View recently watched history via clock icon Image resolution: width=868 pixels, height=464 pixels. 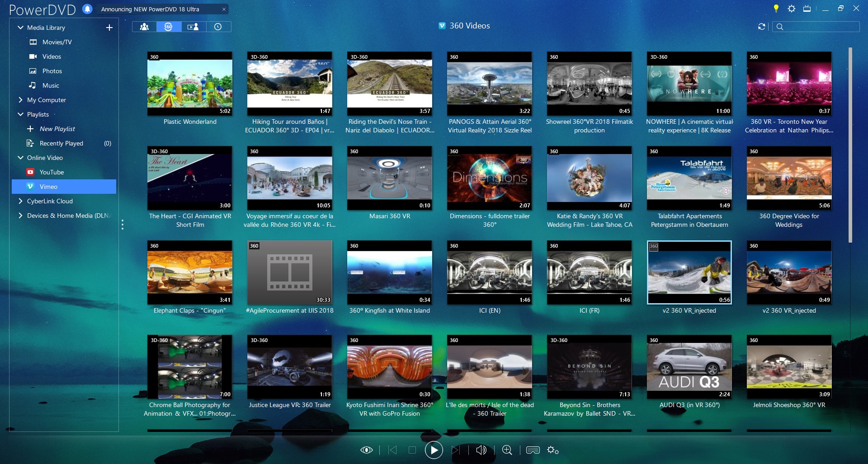(218, 27)
